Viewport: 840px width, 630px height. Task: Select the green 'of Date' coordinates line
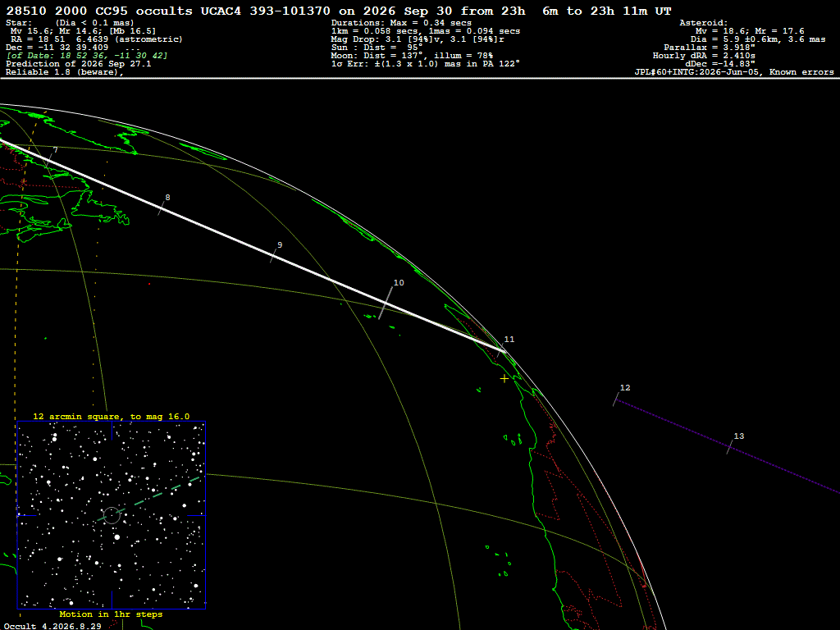click(x=87, y=56)
